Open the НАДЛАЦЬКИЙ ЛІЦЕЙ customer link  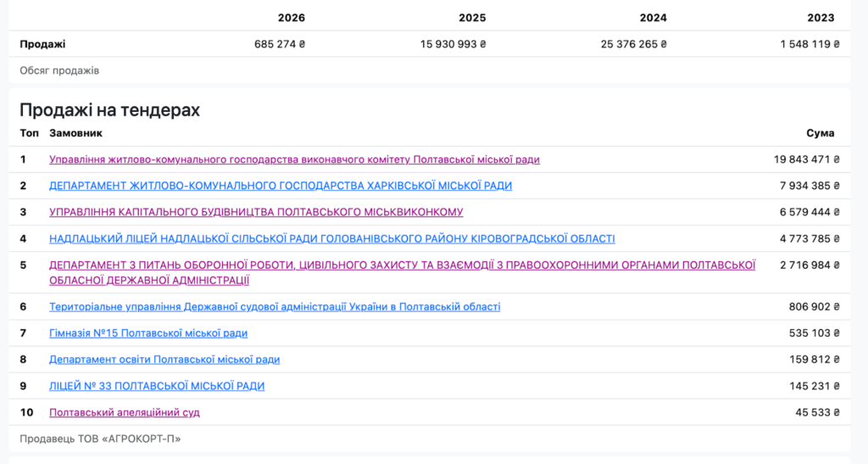tap(332, 238)
